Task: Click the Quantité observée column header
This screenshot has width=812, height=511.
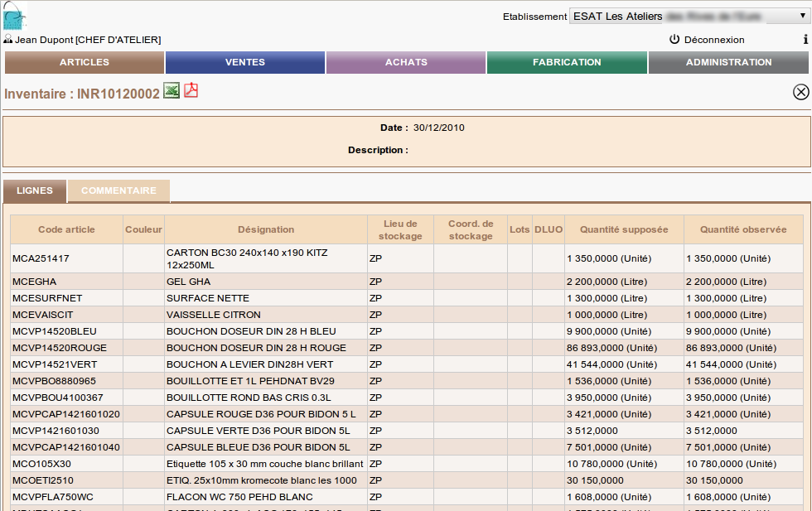Action: (x=743, y=229)
